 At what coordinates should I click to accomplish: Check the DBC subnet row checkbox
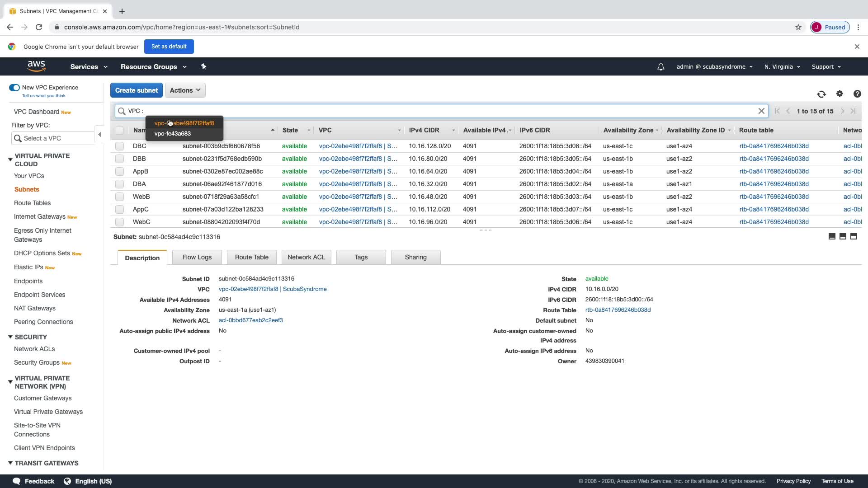(119, 146)
